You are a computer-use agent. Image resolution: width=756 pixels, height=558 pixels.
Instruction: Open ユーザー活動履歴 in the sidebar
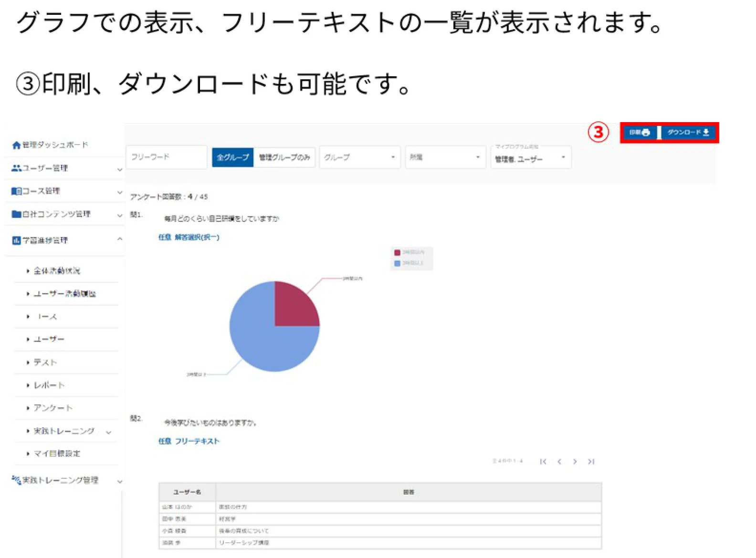pyautogui.click(x=64, y=294)
